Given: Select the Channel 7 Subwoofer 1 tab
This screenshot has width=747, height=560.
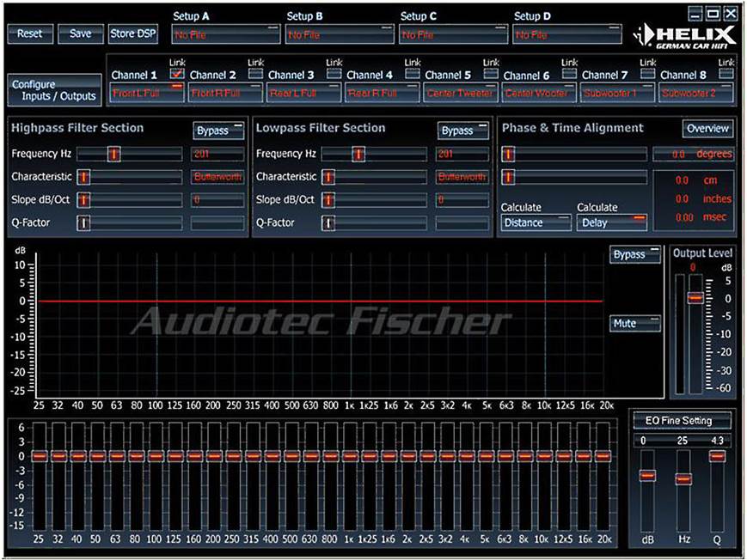Looking at the screenshot, I should coord(617,93).
